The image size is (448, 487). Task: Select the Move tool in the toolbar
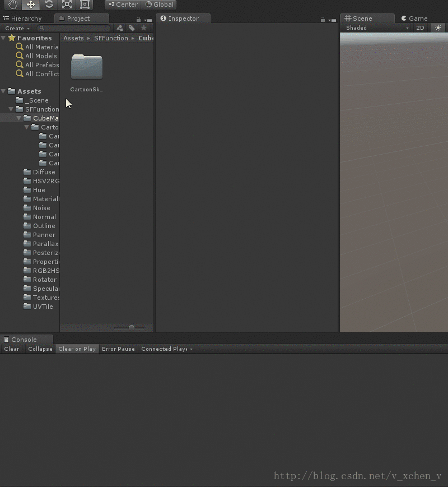(x=30, y=4)
